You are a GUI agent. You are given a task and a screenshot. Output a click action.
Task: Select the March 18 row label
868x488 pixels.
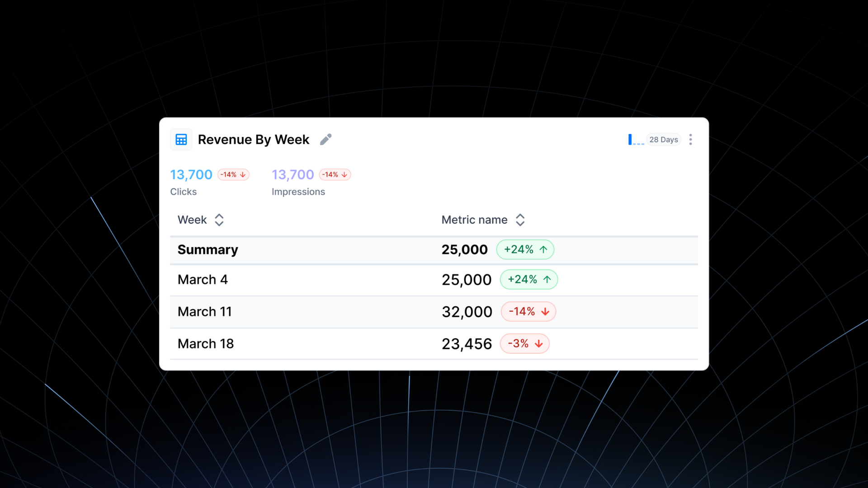pyautogui.click(x=206, y=344)
